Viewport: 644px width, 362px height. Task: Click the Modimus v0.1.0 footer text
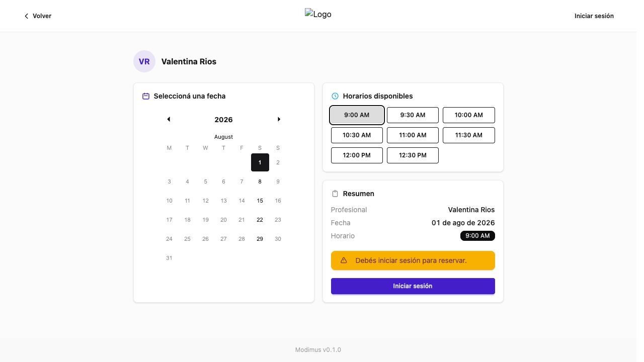(318, 350)
